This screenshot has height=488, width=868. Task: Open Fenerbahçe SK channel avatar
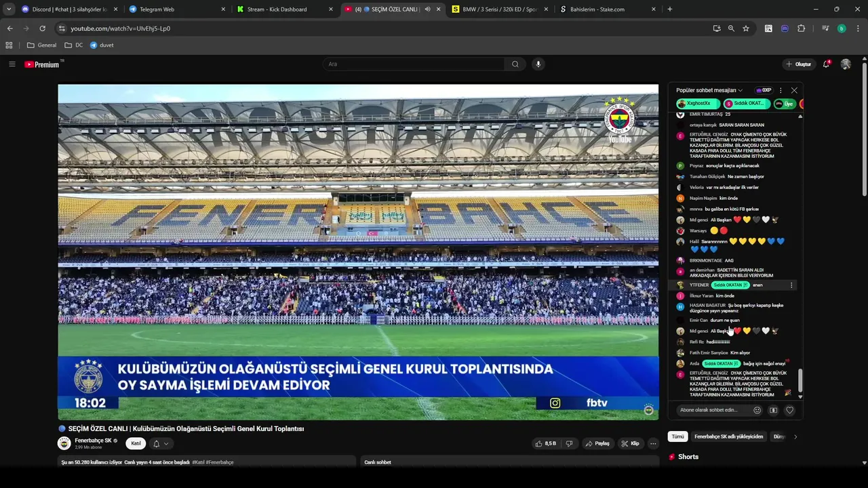64,443
